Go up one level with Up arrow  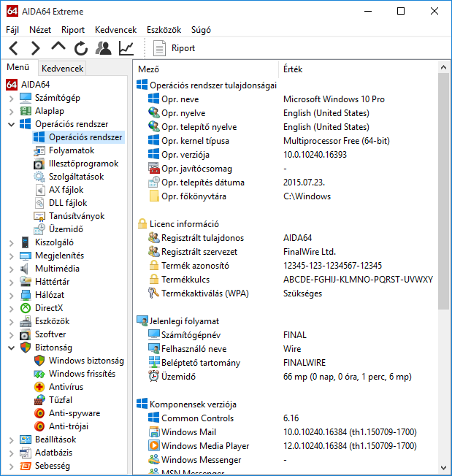click(58, 47)
